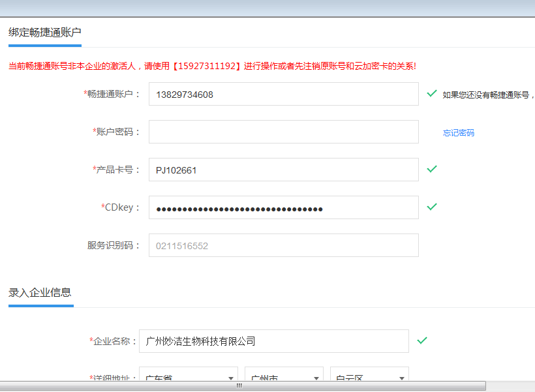Click the red warning message about 15927311192
This screenshot has width=535, height=392.
click(x=212, y=66)
